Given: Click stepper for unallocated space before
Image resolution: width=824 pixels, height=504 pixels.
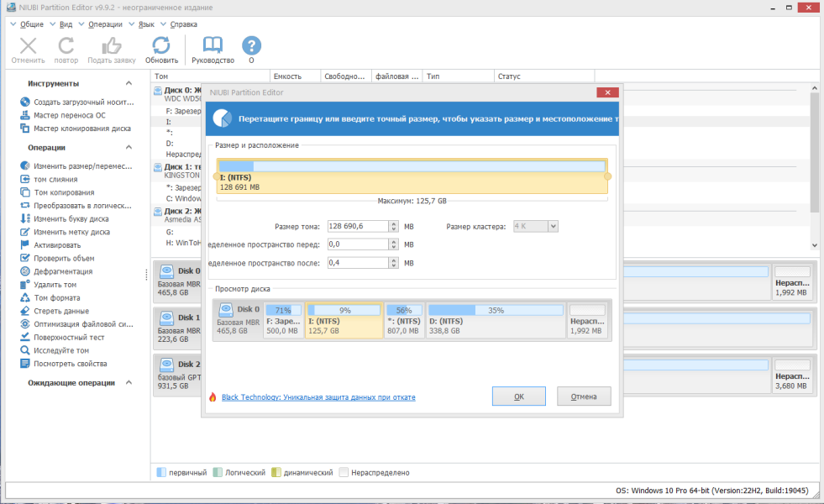Looking at the screenshot, I should tap(394, 244).
